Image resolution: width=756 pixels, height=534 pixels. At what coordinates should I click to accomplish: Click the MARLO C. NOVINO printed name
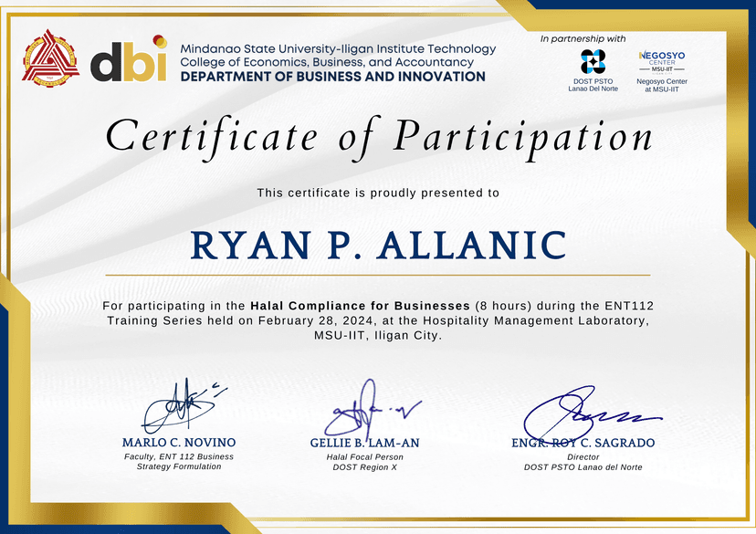click(179, 443)
